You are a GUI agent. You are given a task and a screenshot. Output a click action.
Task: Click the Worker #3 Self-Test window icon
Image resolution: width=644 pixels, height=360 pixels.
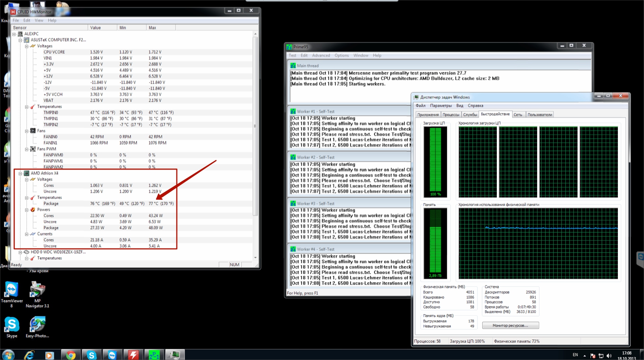293,203
